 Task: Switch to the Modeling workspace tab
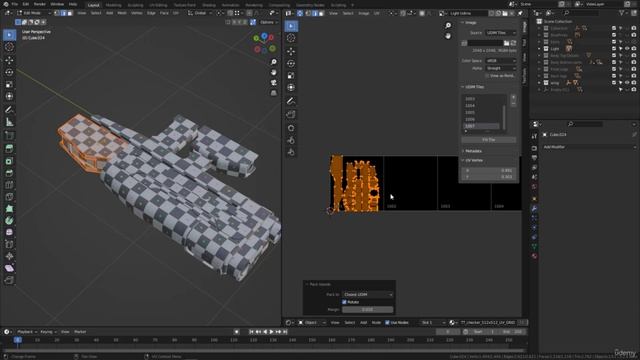coord(113,5)
